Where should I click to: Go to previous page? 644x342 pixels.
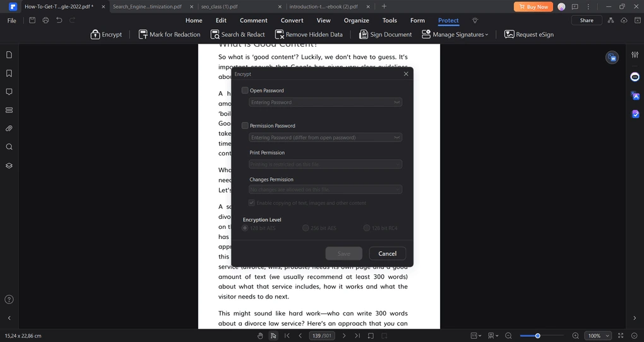[x=301, y=336]
